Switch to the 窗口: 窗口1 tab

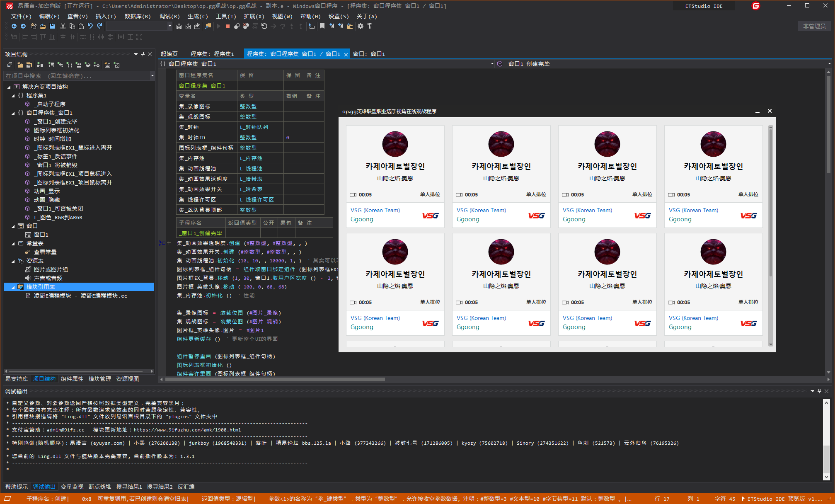click(369, 54)
